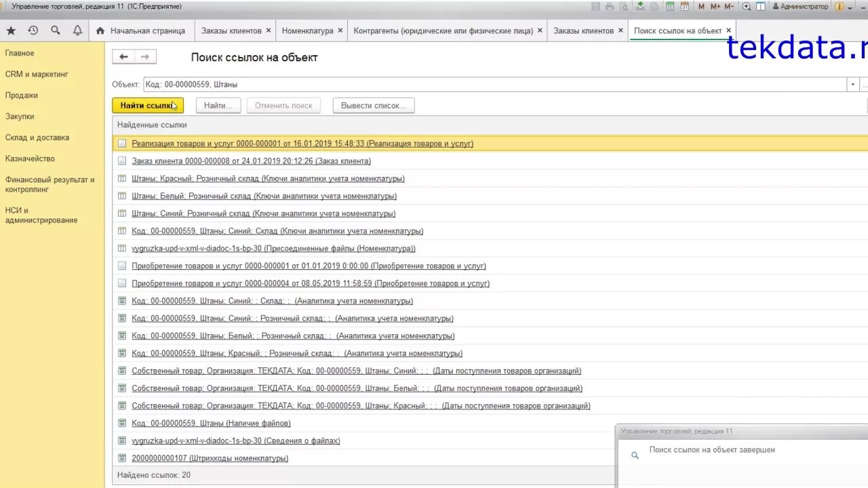Open the Казначейство section
The image size is (868, 488).
[x=30, y=158]
